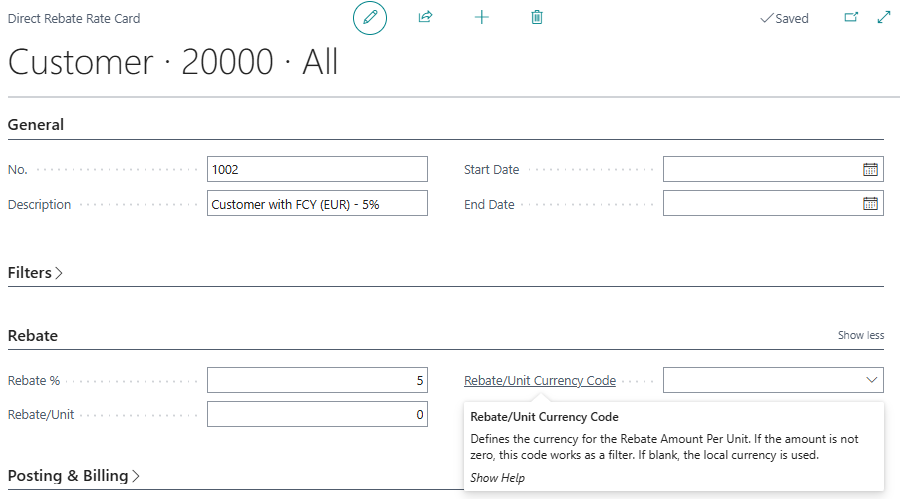Viewport: 908px width, 499px height.
Task: Open Rebate/Unit Currency Code dropdown arrow
Action: pyautogui.click(x=872, y=380)
